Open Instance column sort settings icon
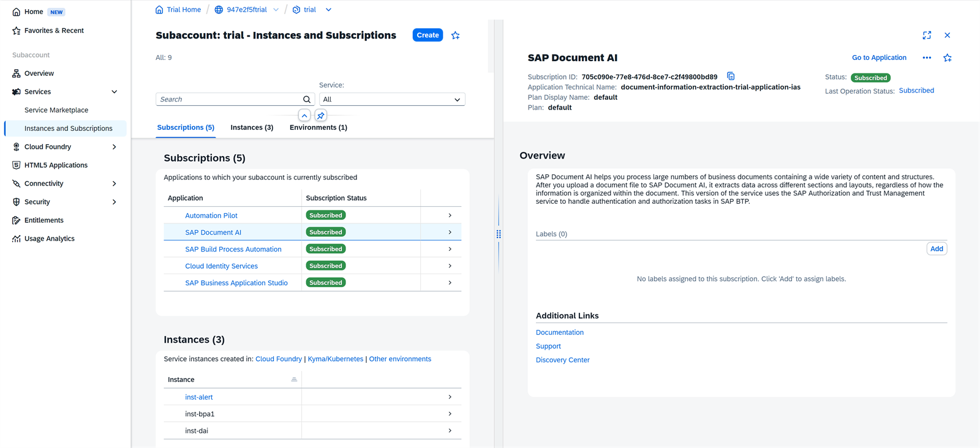Viewport: 980px width, 448px height. click(294, 379)
